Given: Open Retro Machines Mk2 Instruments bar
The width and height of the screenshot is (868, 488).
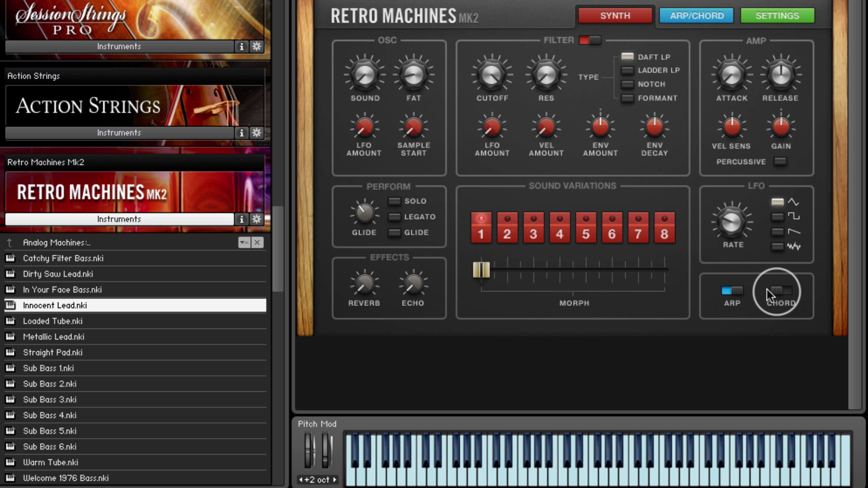Looking at the screenshot, I should (x=119, y=219).
